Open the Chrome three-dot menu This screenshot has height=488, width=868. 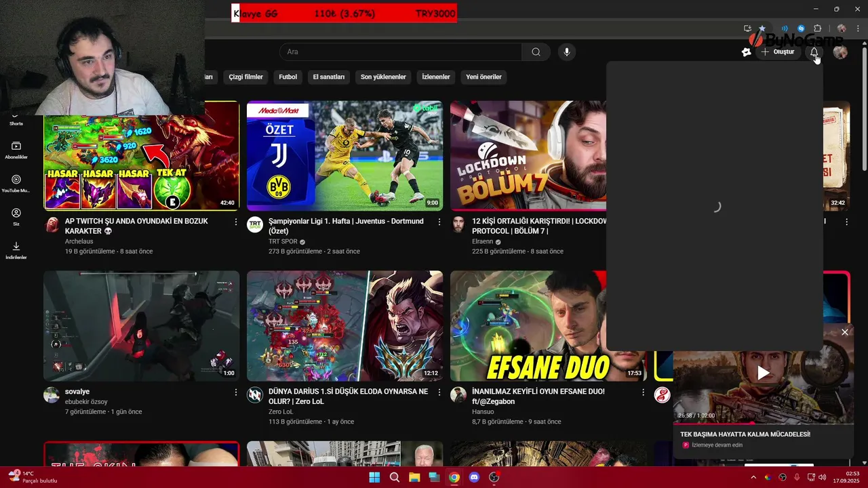point(858,28)
